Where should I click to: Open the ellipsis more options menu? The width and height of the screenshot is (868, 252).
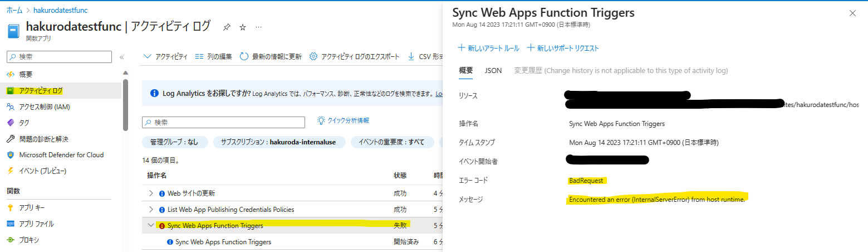[x=258, y=27]
